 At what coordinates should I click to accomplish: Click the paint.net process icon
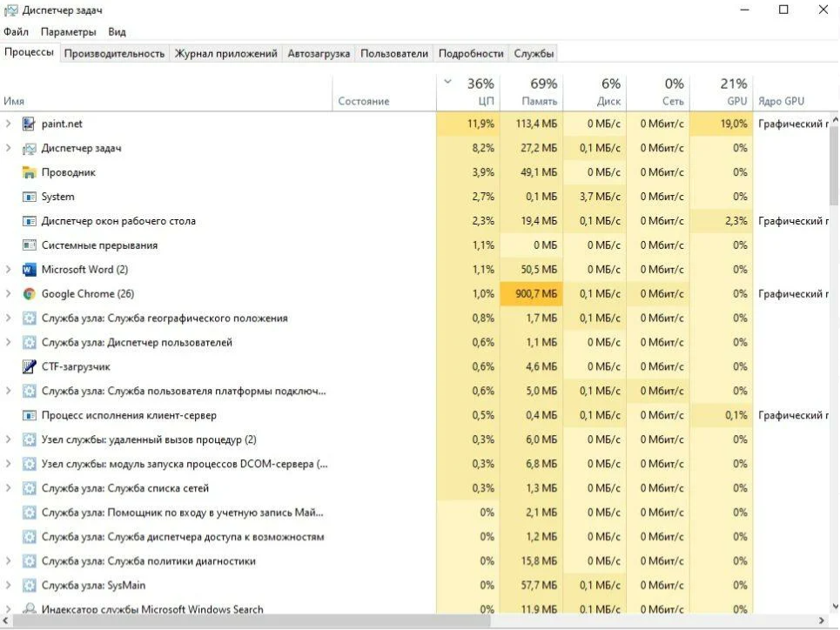coord(29,124)
